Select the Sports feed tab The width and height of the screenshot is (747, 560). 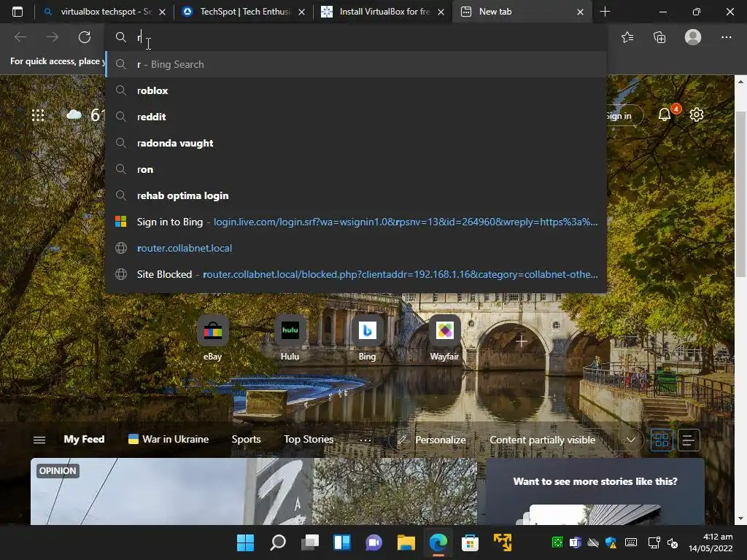click(x=246, y=439)
